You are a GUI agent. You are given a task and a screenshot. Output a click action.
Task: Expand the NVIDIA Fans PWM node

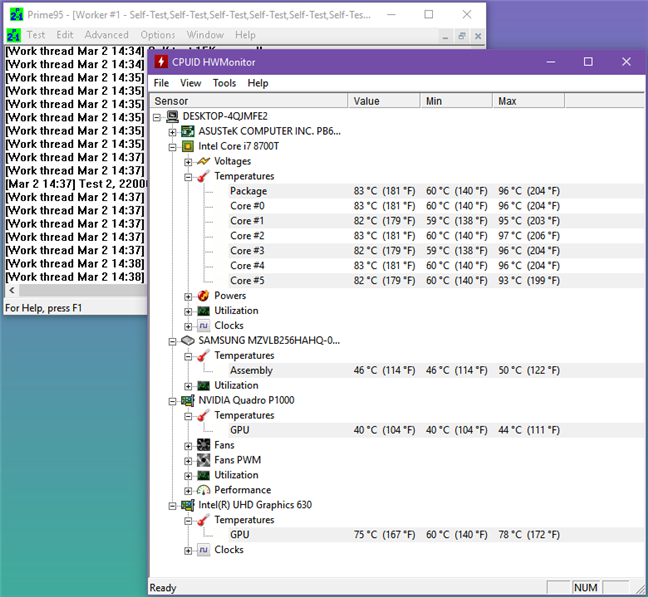point(188,461)
